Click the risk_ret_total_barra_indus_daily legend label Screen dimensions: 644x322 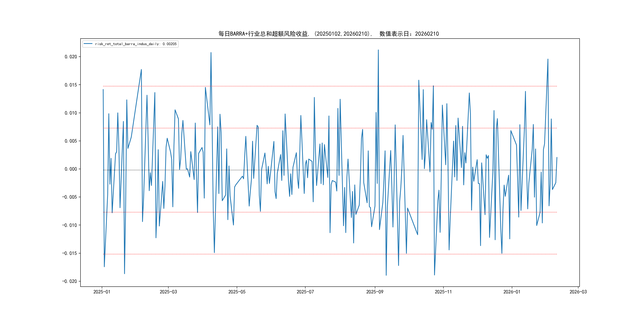click(x=136, y=44)
